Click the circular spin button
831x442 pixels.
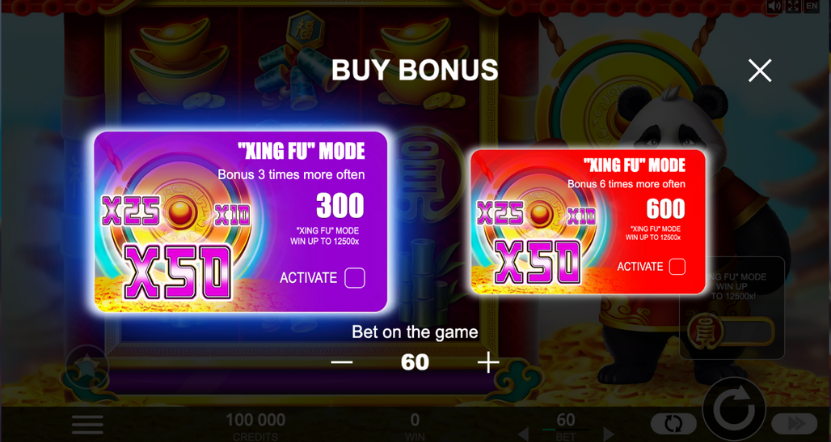pyautogui.click(x=734, y=409)
